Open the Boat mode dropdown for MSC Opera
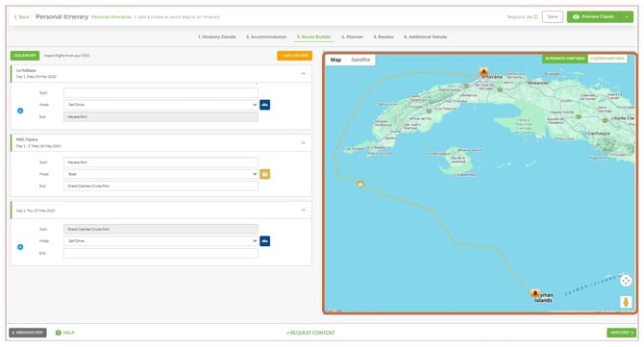 click(x=161, y=174)
